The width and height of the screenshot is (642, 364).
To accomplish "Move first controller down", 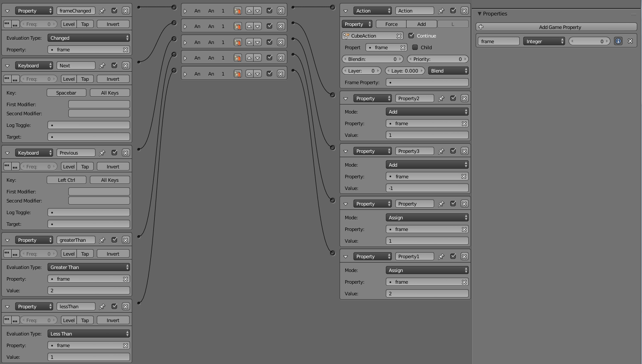I will click(257, 11).
